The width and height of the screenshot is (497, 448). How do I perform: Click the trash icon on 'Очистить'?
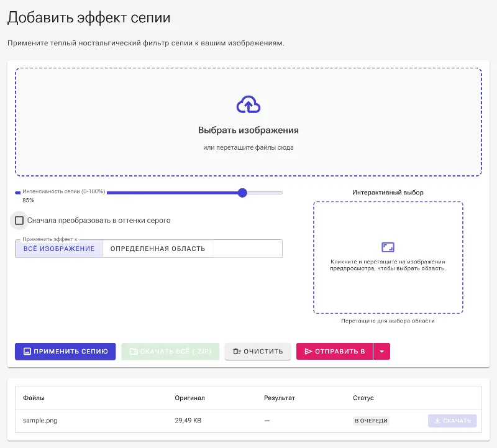237,351
